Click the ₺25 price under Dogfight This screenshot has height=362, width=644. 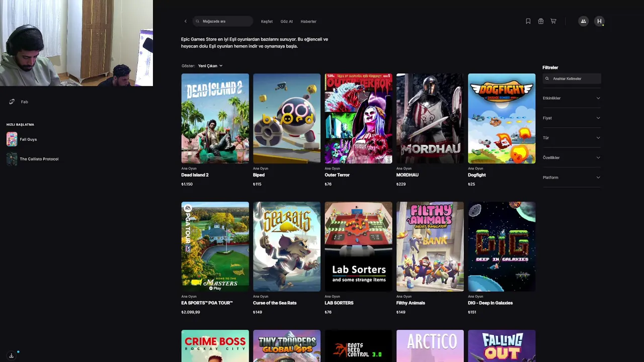click(x=471, y=184)
